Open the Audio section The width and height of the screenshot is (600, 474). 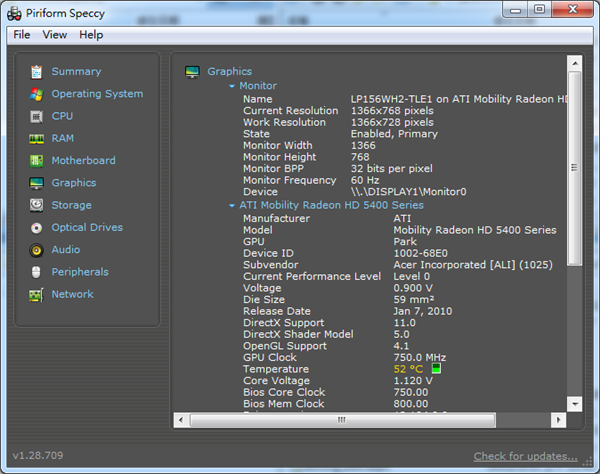tap(66, 249)
